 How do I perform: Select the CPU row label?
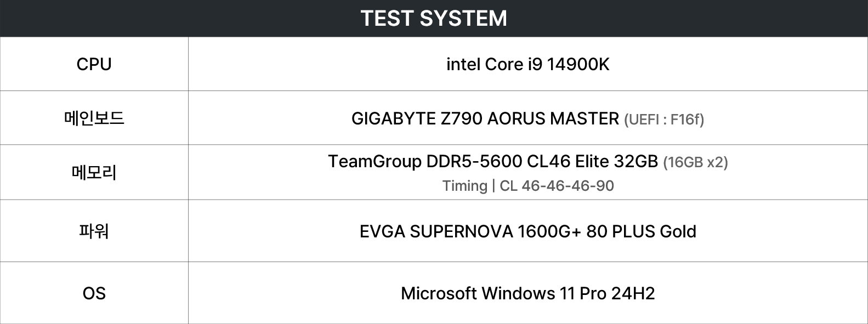[94, 64]
